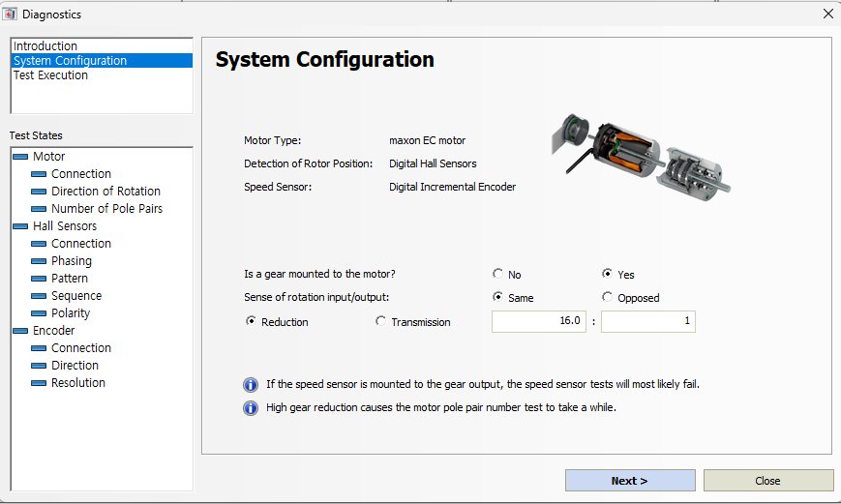841x504 pixels.
Task: Click the Encoder status icon
Action: click(20, 331)
